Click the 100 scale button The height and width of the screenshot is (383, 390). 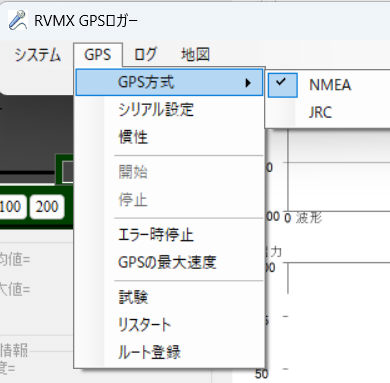click(12, 207)
